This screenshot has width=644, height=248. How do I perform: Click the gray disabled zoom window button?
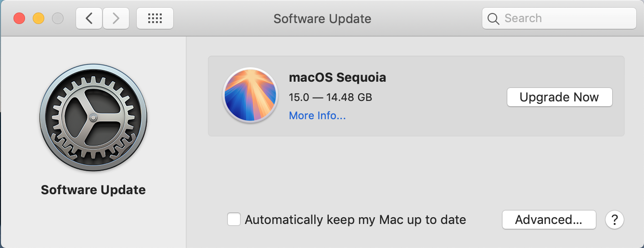58,19
